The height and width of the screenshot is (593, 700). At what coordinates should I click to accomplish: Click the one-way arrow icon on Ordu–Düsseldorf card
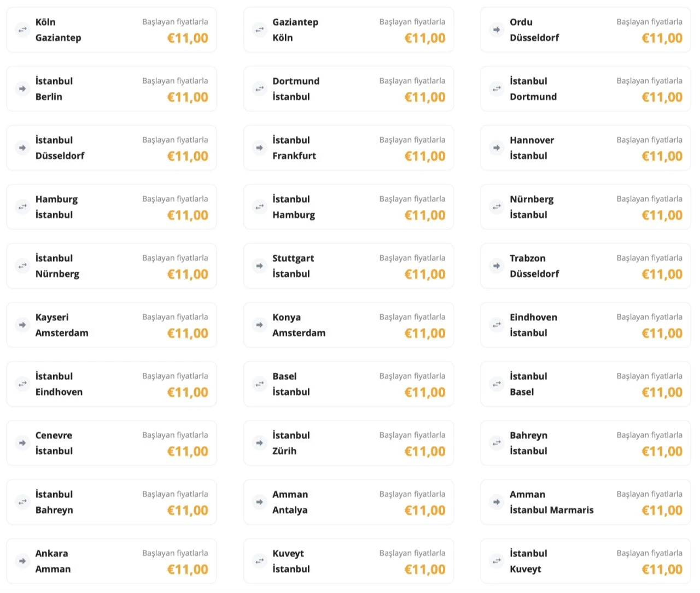(497, 30)
